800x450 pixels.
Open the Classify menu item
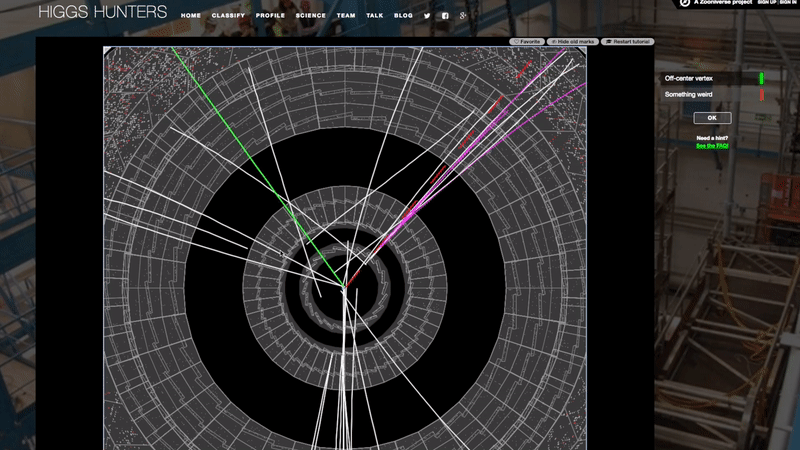pyautogui.click(x=228, y=16)
